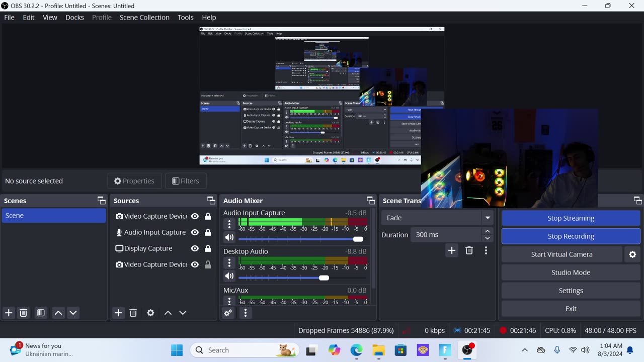644x362 pixels.
Task: Open Mic/Aux options dots
Action: (x=229, y=301)
